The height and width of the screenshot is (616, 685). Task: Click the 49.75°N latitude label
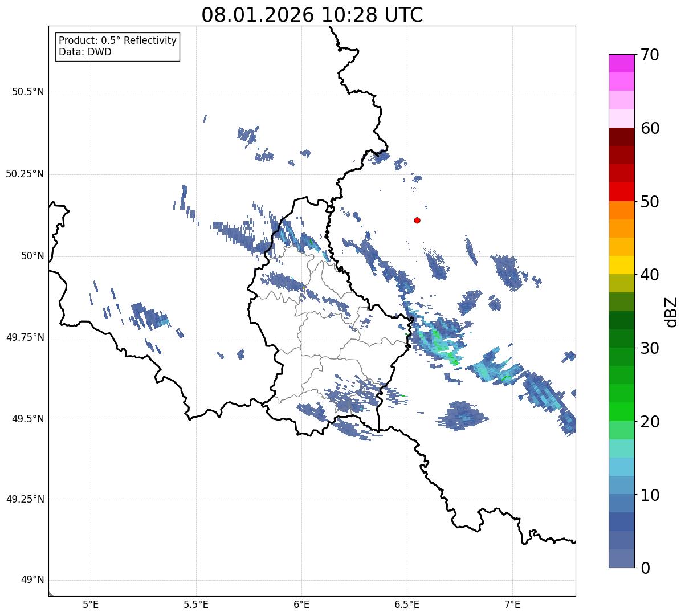pyautogui.click(x=25, y=337)
